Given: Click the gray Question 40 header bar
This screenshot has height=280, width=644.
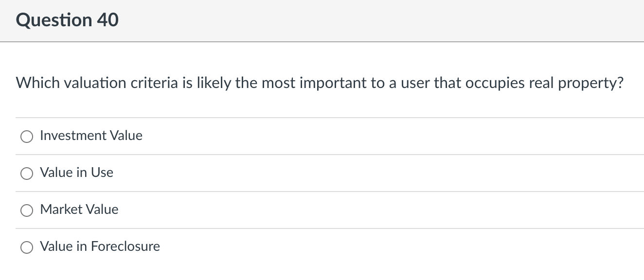Looking at the screenshot, I should click(322, 21).
